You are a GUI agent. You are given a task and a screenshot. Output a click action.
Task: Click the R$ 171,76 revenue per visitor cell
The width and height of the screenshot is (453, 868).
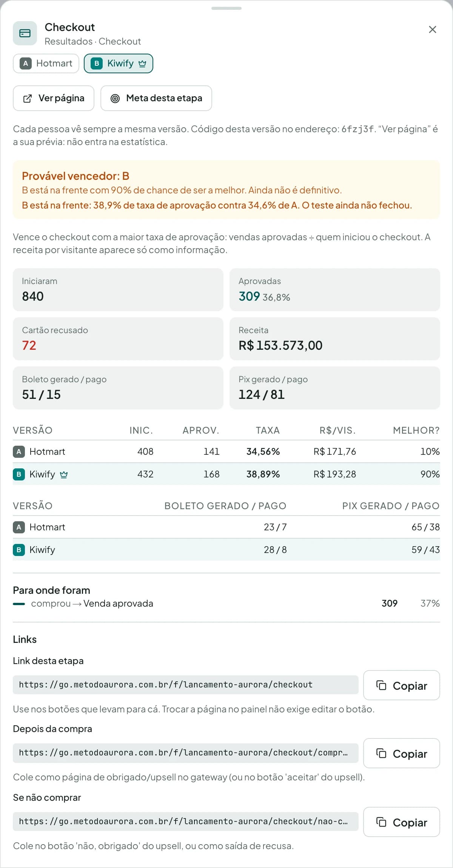pyautogui.click(x=334, y=452)
